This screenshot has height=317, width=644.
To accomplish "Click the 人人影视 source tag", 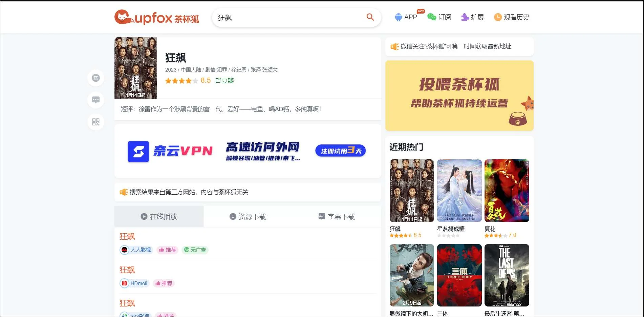I will [x=136, y=250].
